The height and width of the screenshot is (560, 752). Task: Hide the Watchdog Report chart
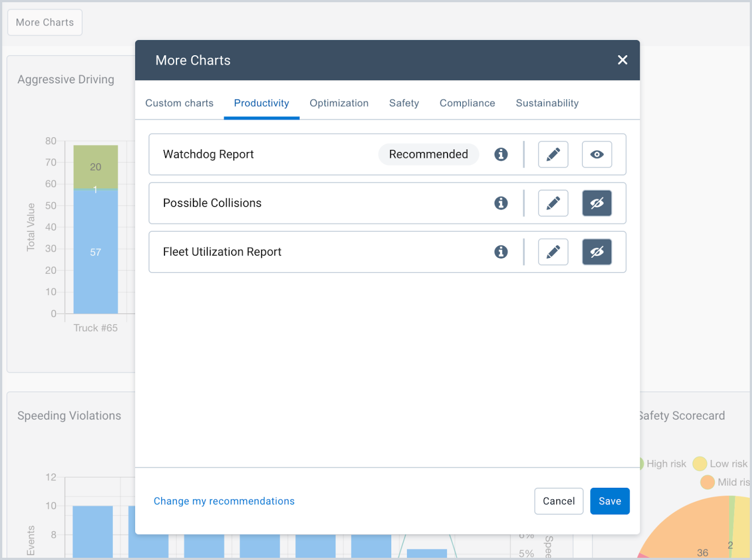coord(596,154)
